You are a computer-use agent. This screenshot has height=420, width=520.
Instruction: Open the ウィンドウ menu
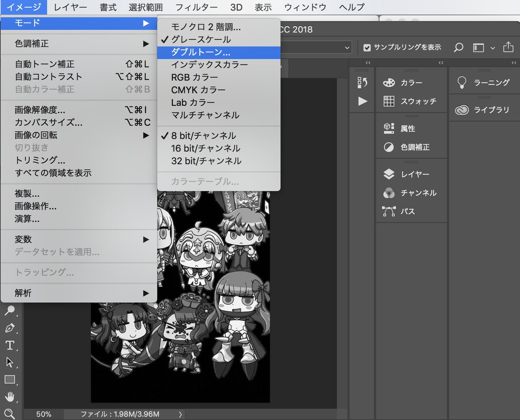pyautogui.click(x=306, y=7)
